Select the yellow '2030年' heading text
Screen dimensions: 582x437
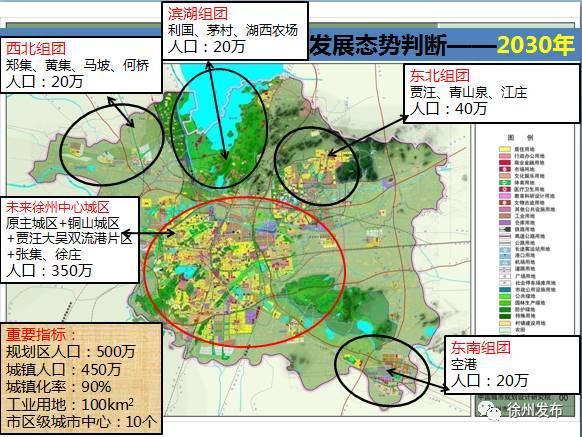pos(536,45)
